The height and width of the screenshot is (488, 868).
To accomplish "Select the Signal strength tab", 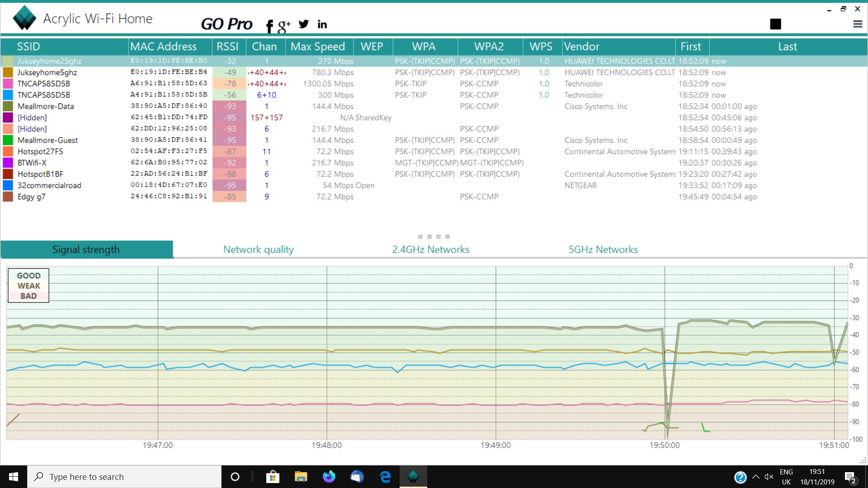I will [x=86, y=249].
